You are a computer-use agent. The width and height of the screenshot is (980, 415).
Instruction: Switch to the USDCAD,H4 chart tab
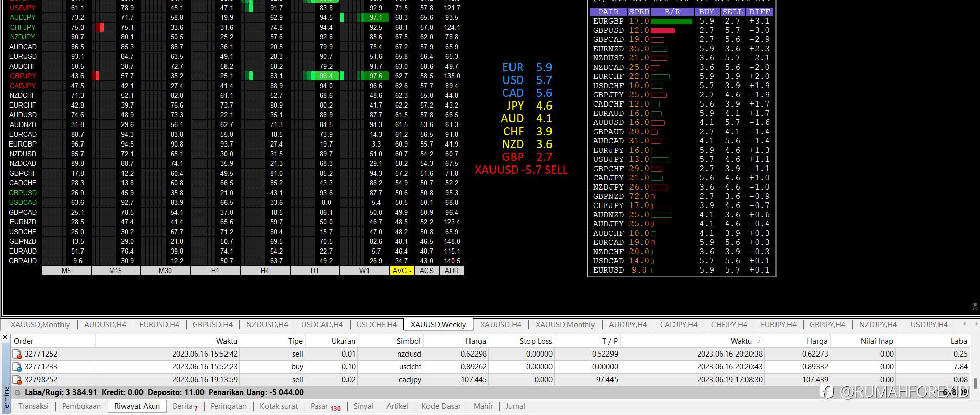tap(322, 324)
